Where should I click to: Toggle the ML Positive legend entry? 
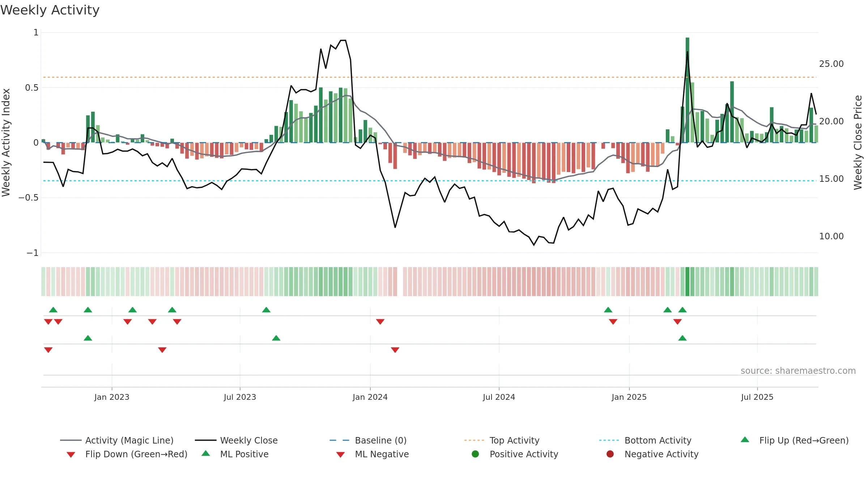click(x=235, y=454)
